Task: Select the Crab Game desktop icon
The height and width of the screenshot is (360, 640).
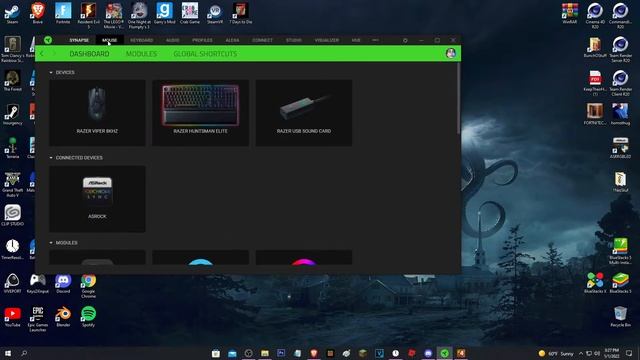Action: [190, 13]
